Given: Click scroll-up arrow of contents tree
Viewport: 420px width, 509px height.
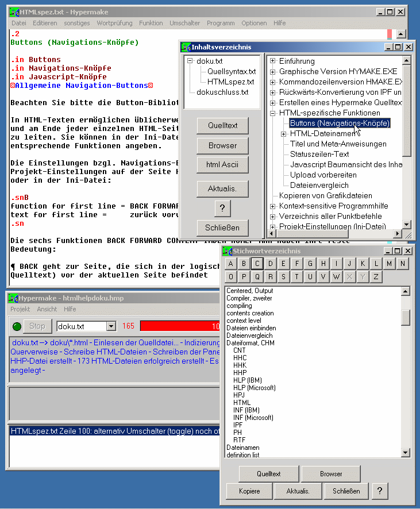Looking at the screenshot, I should [406, 60].
